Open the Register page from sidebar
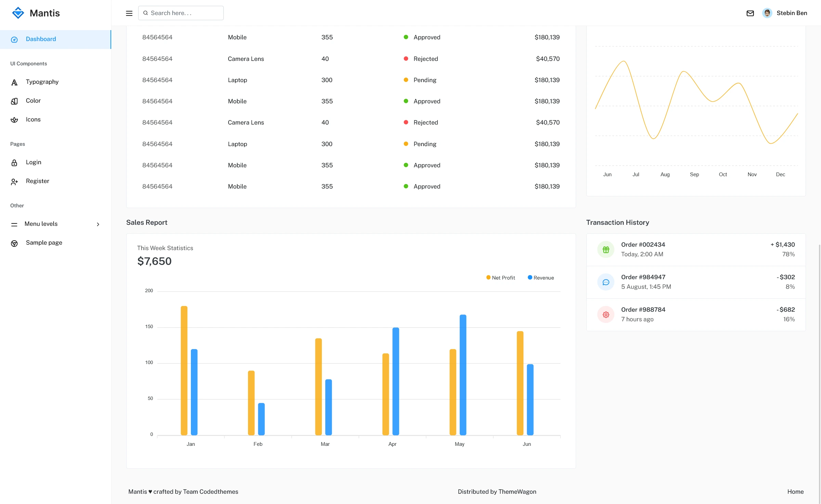This screenshot has width=821, height=504. [37, 181]
